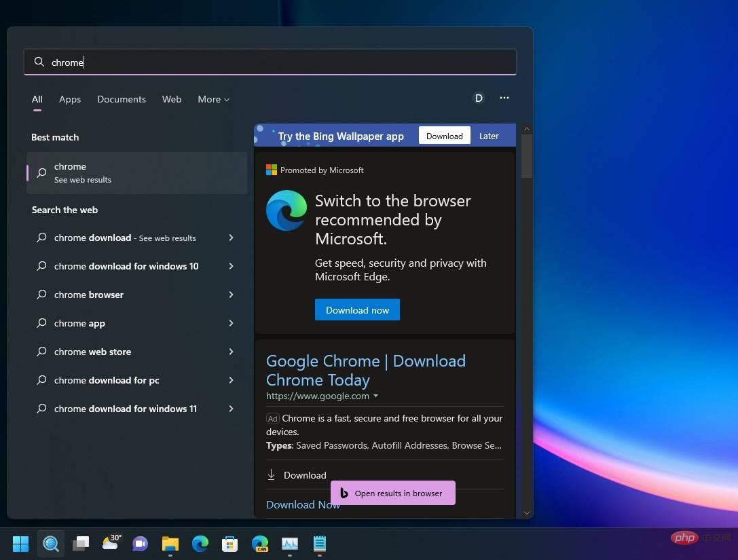The width and height of the screenshot is (738, 560).
Task: Open the google.com URL dropdown arrow
Action: click(375, 396)
